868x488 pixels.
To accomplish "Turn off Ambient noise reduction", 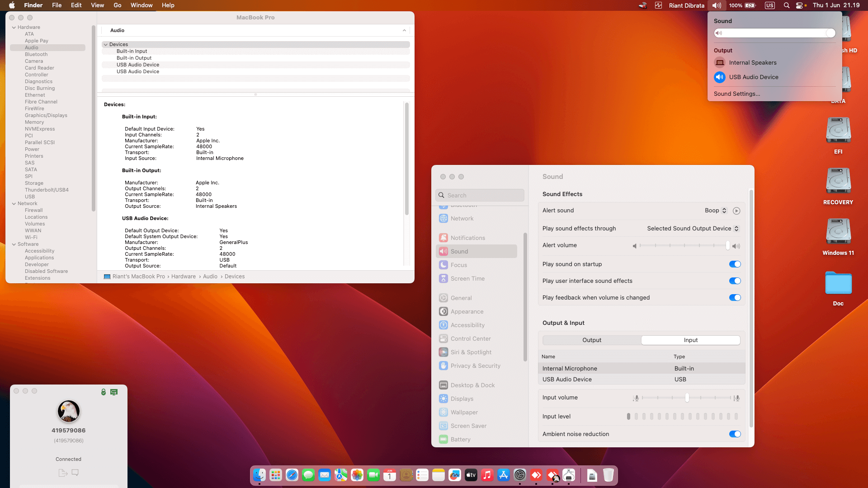I will tap(735, 434).
